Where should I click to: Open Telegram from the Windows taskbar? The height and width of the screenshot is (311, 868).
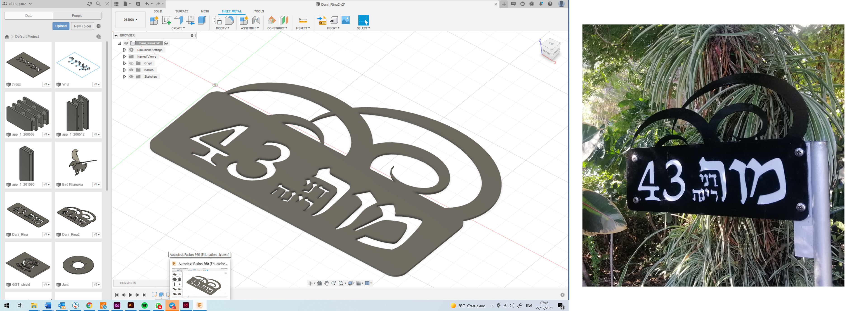pyautogui.click(x=172, y=306)
